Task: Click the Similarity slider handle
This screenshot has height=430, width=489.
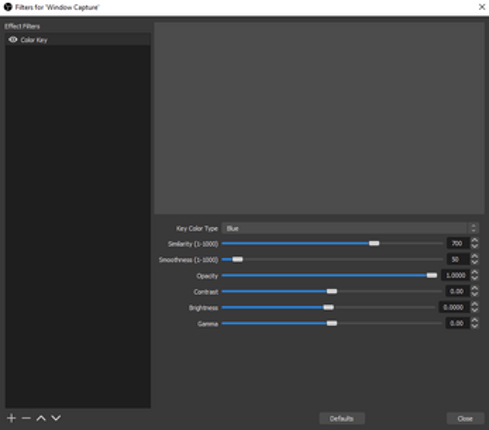Action: [x=374, y=243]
